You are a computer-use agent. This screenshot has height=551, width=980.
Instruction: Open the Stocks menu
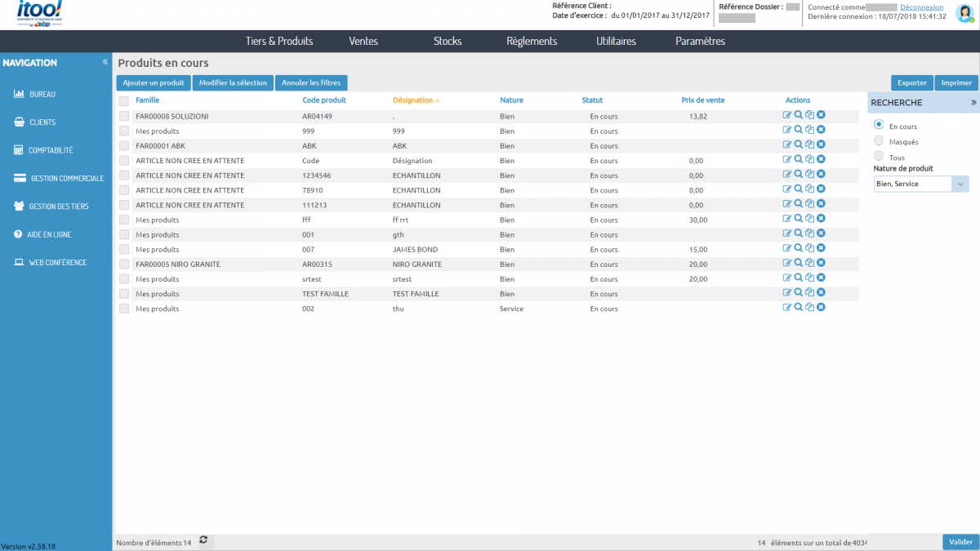tap(448, 42)
